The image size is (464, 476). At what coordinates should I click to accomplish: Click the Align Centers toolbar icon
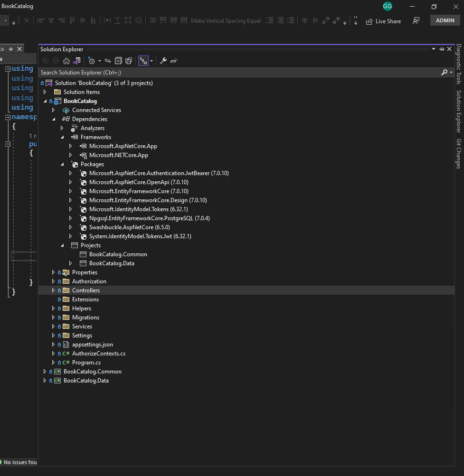pyautogui.click(x=51, y=20)
